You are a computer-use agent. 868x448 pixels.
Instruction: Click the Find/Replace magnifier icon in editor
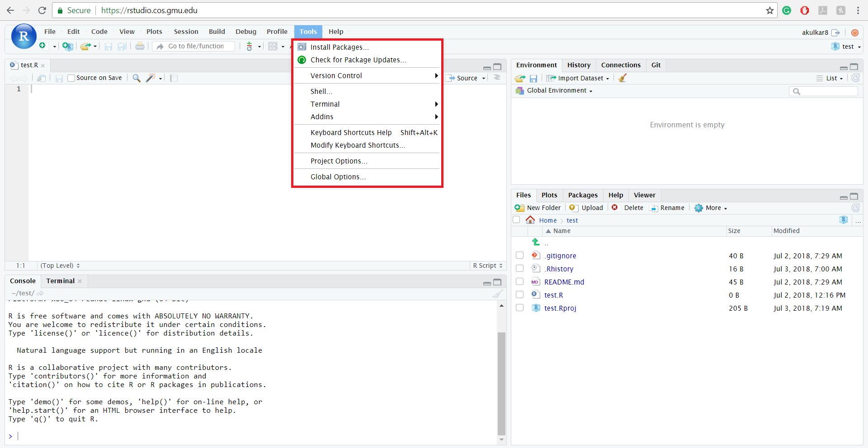(136, 78)
